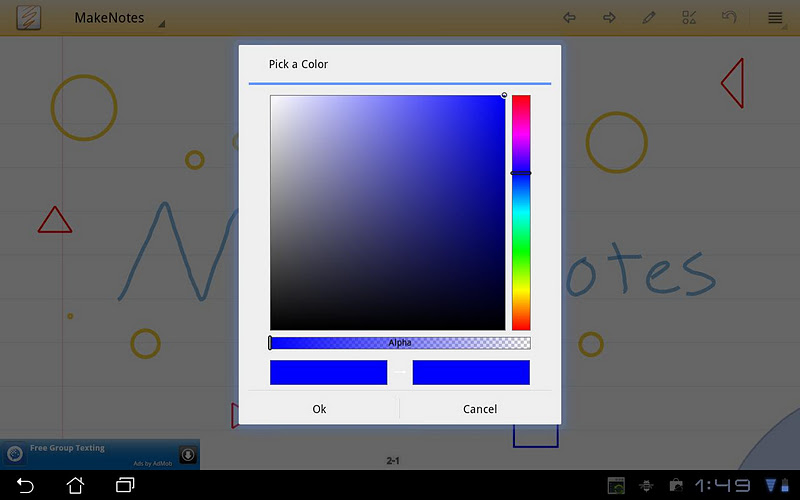This screenshot has height=500, width=800.
Task: Click the old color preview swatch
Action: [329, 372]
